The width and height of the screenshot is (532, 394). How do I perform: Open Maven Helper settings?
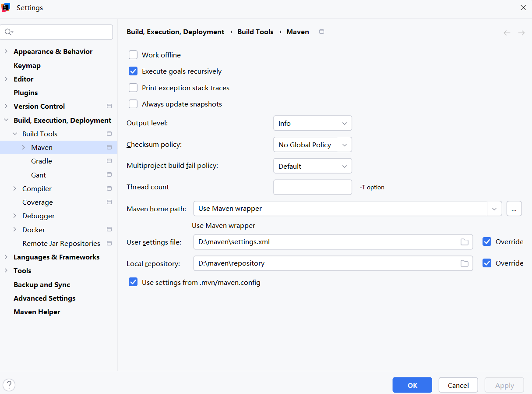tap(37, 312)
